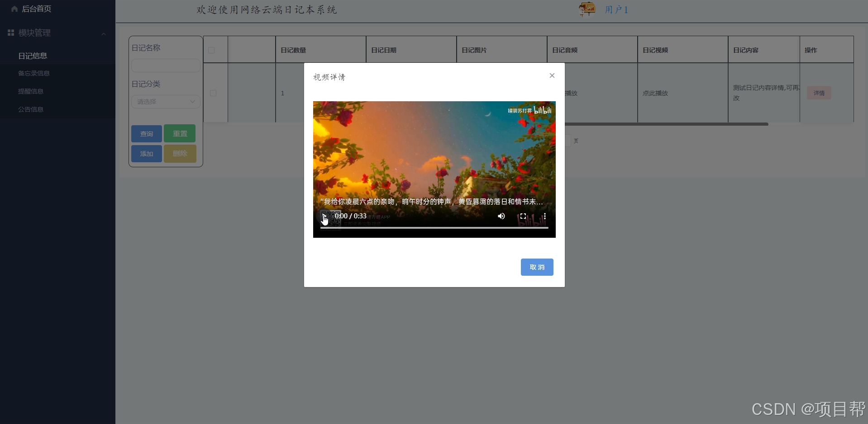
Task: Click the 测试日记内容详情 cell text
Action: tap(766, 93)
